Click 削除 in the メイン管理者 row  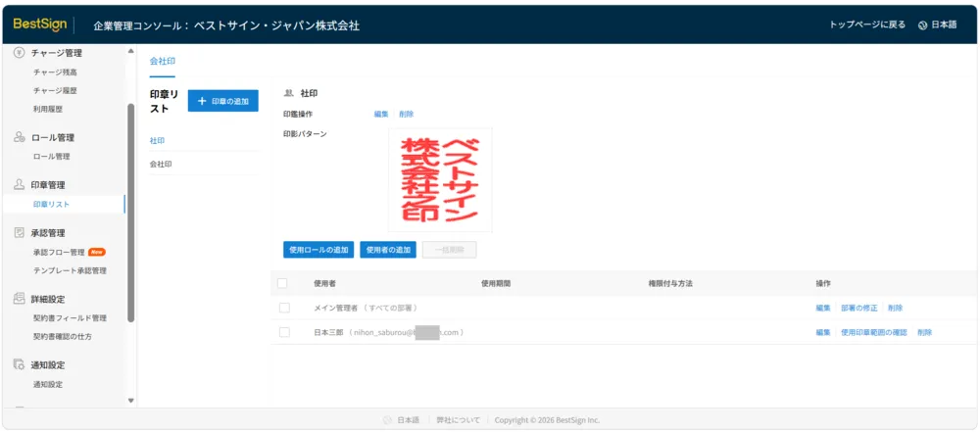coord(895,308)
